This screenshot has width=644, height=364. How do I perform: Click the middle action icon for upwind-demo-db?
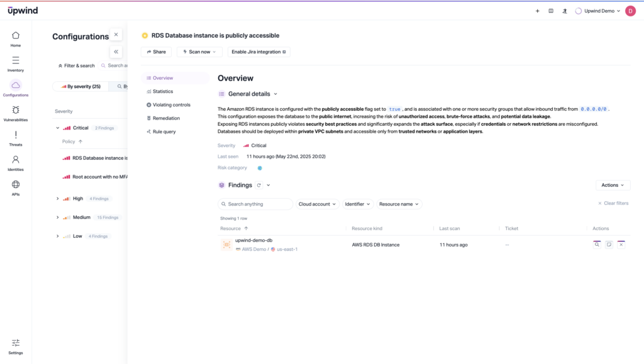pyautogui.click(x=609, y=245)
